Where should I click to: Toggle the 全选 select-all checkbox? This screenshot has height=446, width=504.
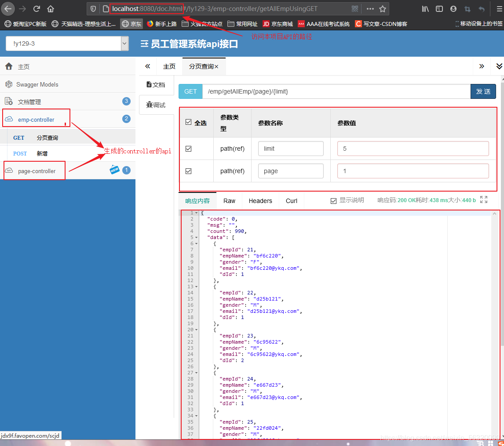tap(188, 122)
